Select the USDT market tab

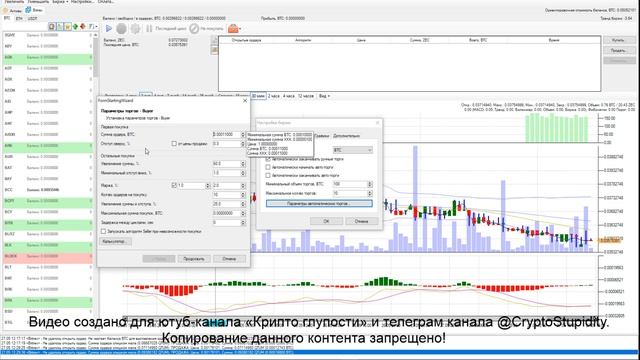(x=32, y=18)
